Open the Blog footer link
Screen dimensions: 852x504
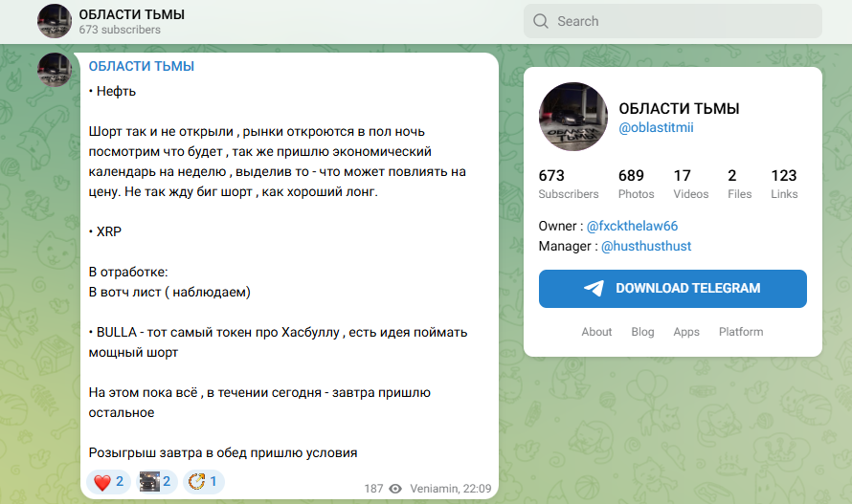coord(642,332)
